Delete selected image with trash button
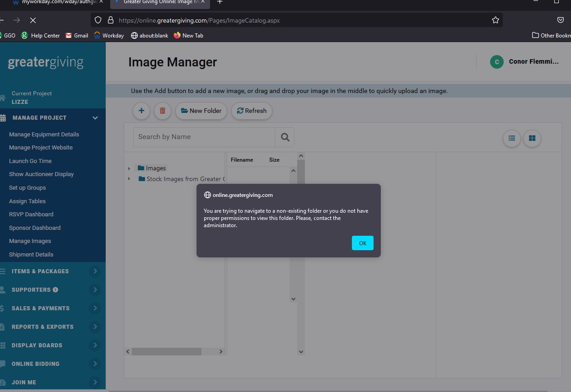This screenshot has height=392, width=571. click(x=163, y=111)
